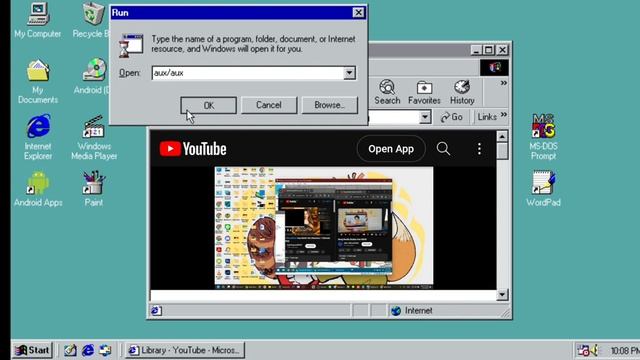This screenshot has width=640, height=360.
Task: Open Favorites in the Internet Explorer toolbar
Action: tap(424, 93)
